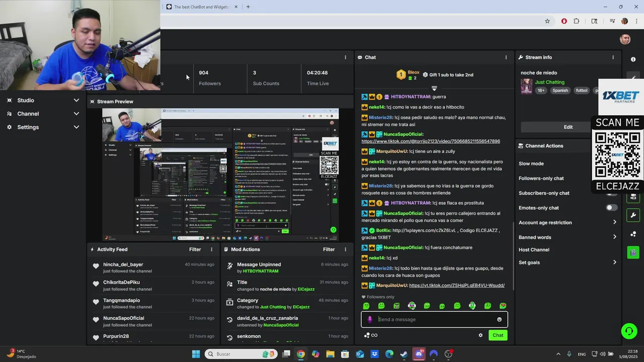Focus the Send a message input
This screenshot has width=644, height=362.
(435, 319)
